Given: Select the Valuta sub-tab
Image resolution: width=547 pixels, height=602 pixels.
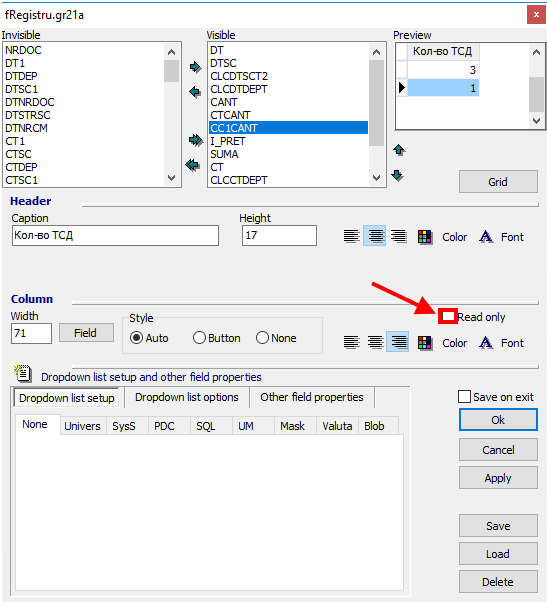Looking at the screenshot, I should 337,426.
